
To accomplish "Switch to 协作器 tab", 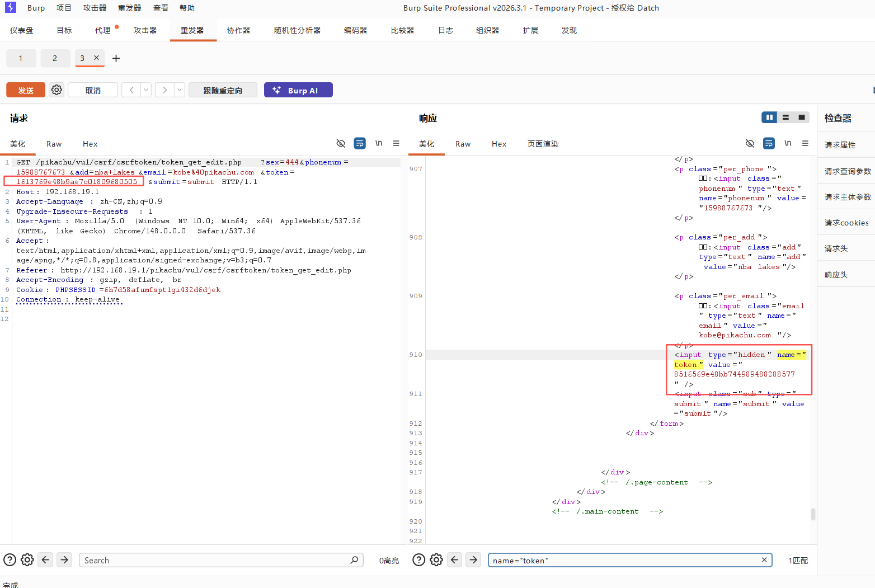I will (x=238, y=30).
